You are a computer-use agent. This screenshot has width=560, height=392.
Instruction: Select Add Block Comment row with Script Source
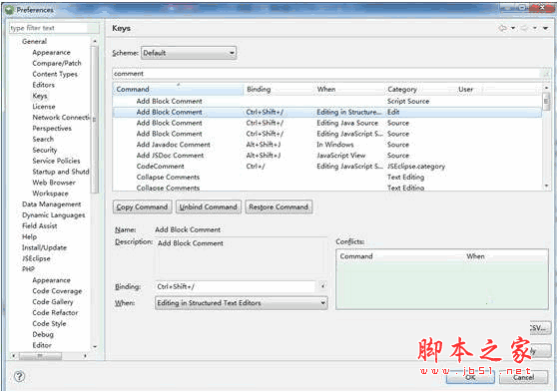(327, 102)
